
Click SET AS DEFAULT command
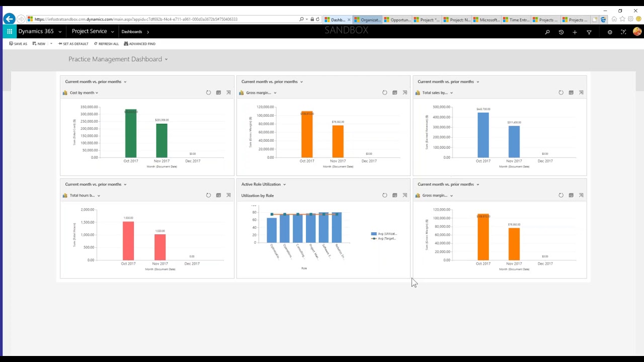point(73,44)
